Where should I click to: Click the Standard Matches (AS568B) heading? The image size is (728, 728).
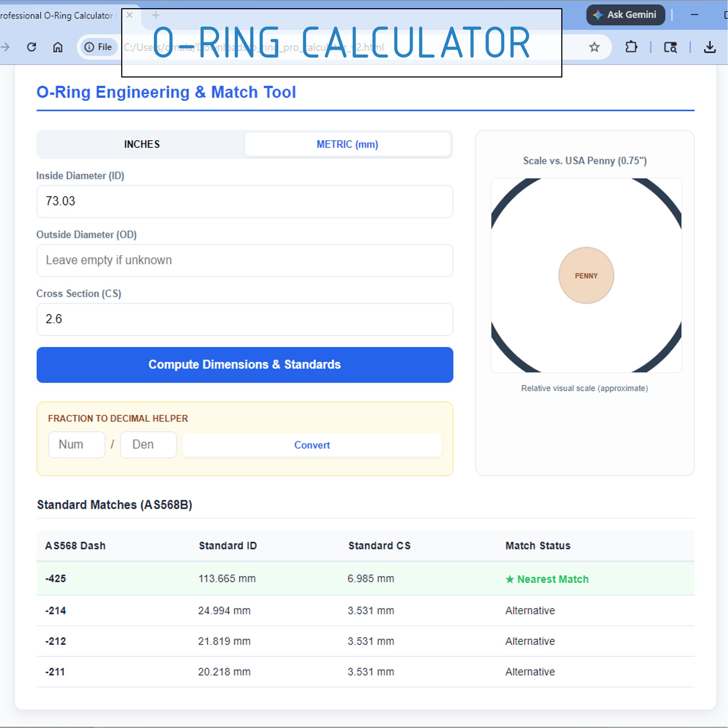point(114,505)
